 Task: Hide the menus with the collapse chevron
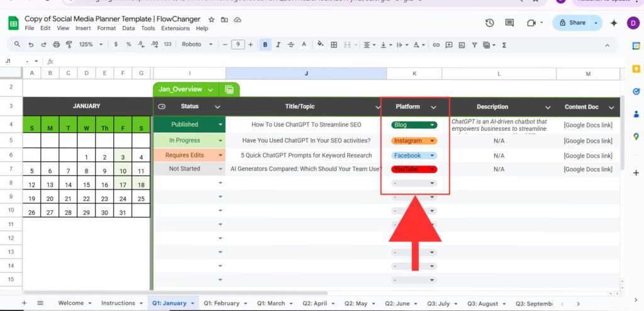[608, 45]
